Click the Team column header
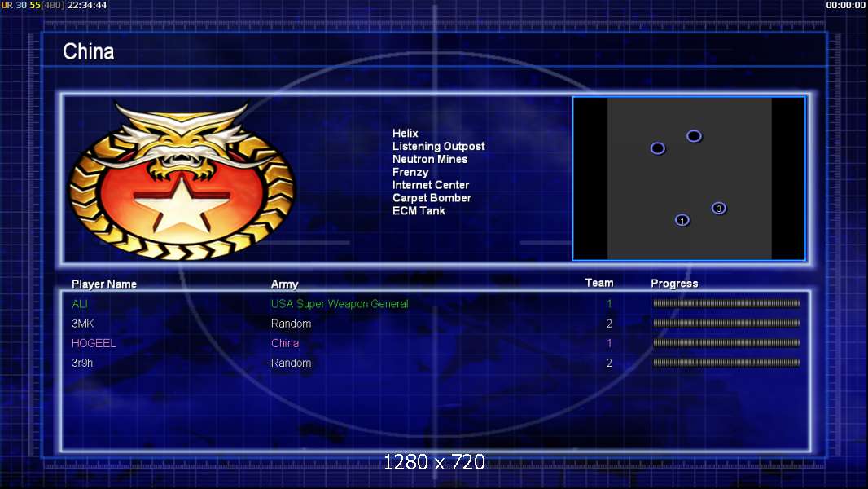The width and height of the screenshot is (868, 489). coord(599,283)
